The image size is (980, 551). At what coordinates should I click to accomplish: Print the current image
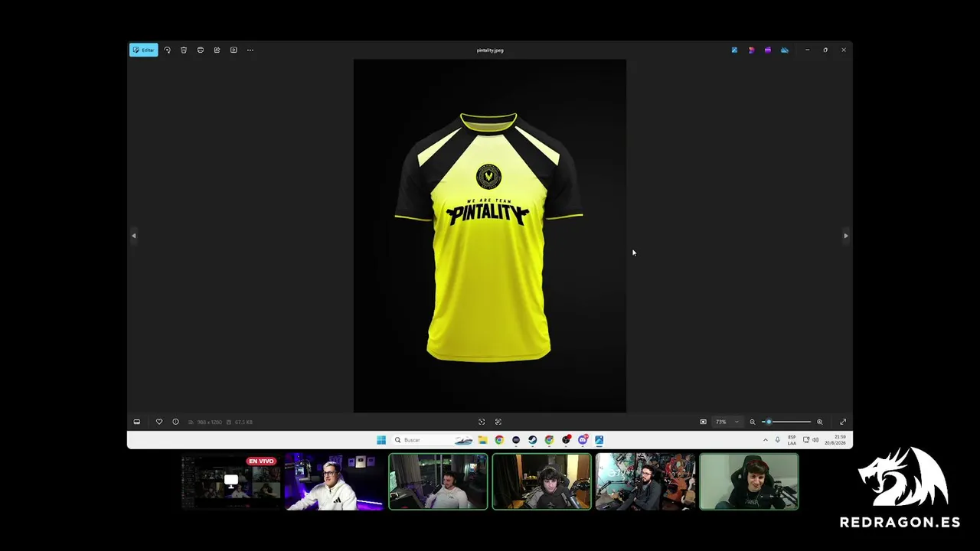point(201,51)
